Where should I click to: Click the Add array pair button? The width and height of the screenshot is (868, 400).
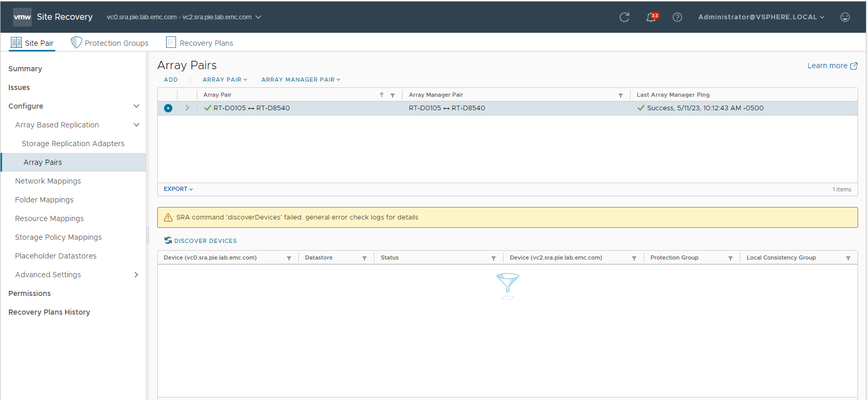click(x=171, y=80)
